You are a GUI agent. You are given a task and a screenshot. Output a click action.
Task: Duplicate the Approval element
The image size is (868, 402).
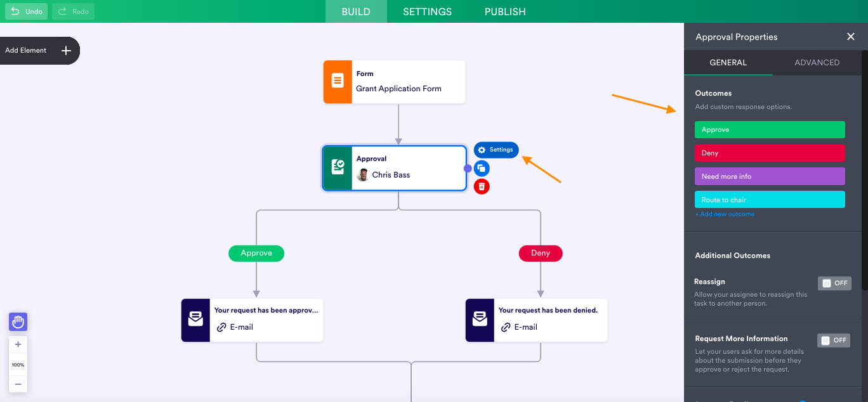click(482, 168)
